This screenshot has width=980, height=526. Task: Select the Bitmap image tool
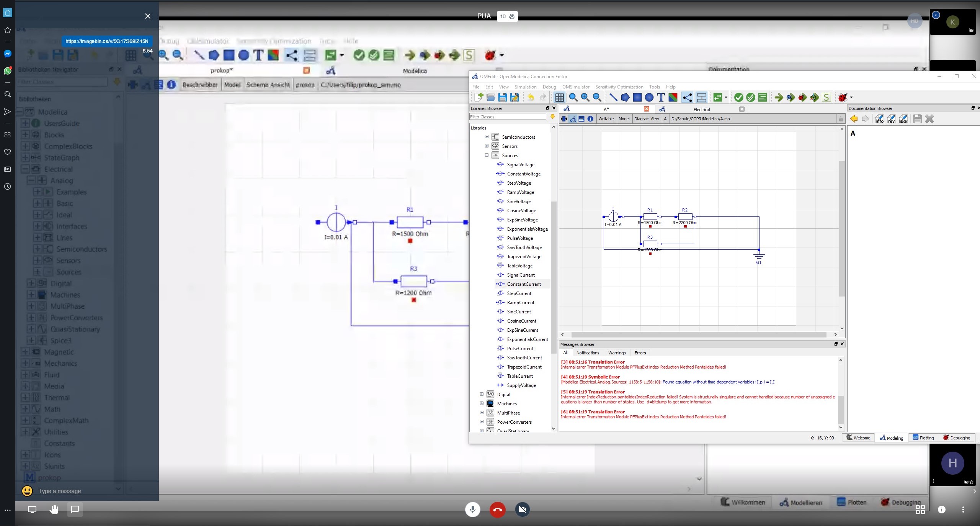(x=673, y=97)
